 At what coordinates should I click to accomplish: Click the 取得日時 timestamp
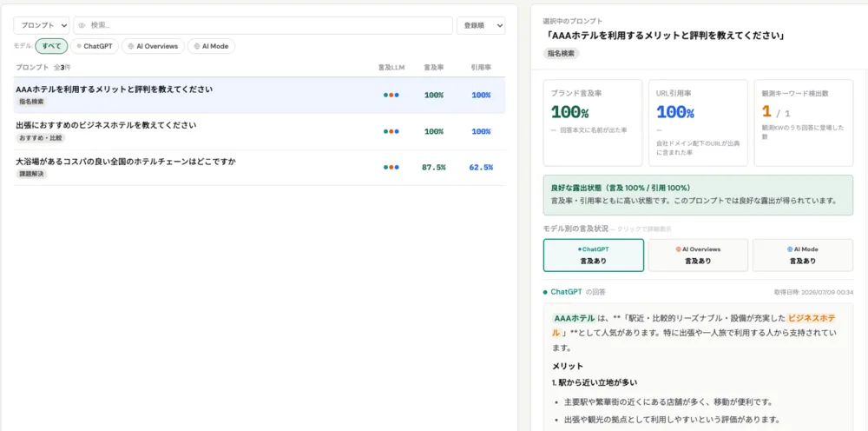pos(813,292)
